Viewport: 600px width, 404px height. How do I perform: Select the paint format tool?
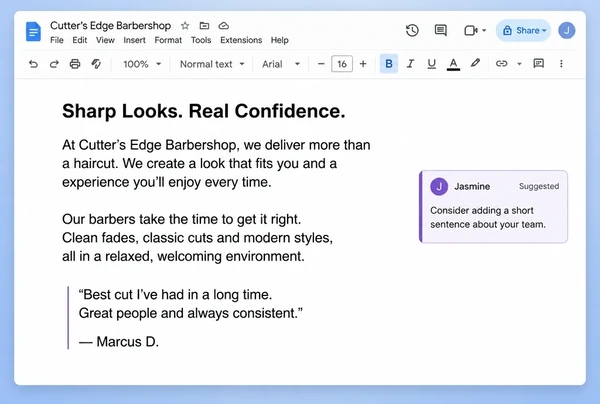96,64
